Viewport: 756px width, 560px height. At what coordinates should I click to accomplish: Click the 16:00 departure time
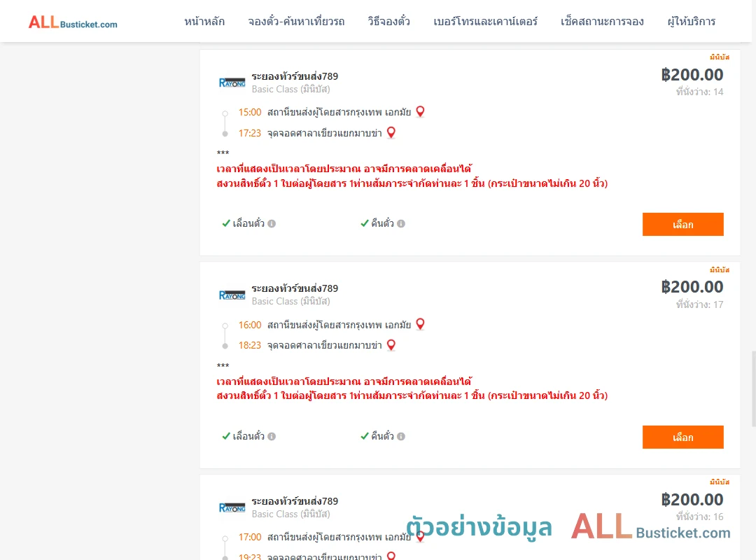pyautogui.click(x=250, y=325)
